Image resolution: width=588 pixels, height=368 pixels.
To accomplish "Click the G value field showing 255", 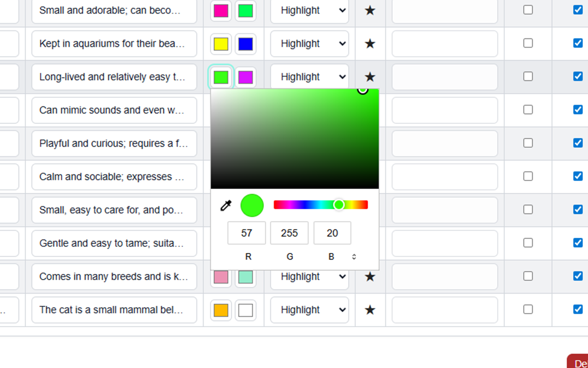I will point(289,233).
